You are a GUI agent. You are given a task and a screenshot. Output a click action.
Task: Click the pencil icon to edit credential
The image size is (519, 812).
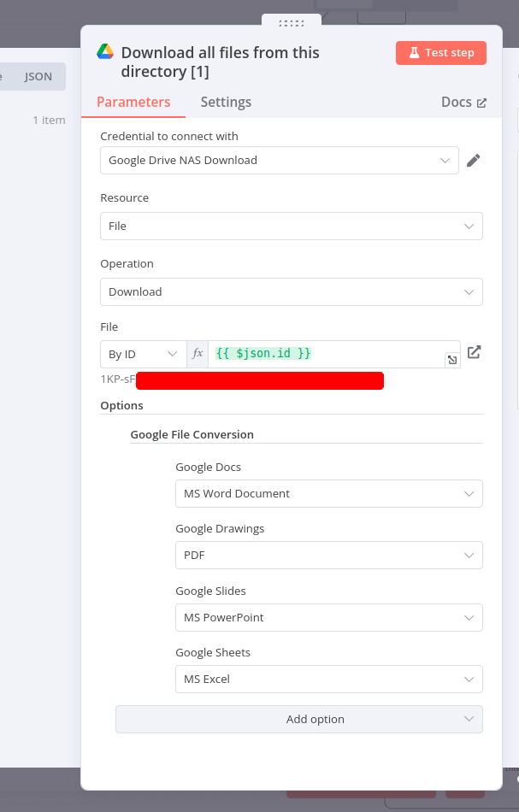[x=474, y=160]
